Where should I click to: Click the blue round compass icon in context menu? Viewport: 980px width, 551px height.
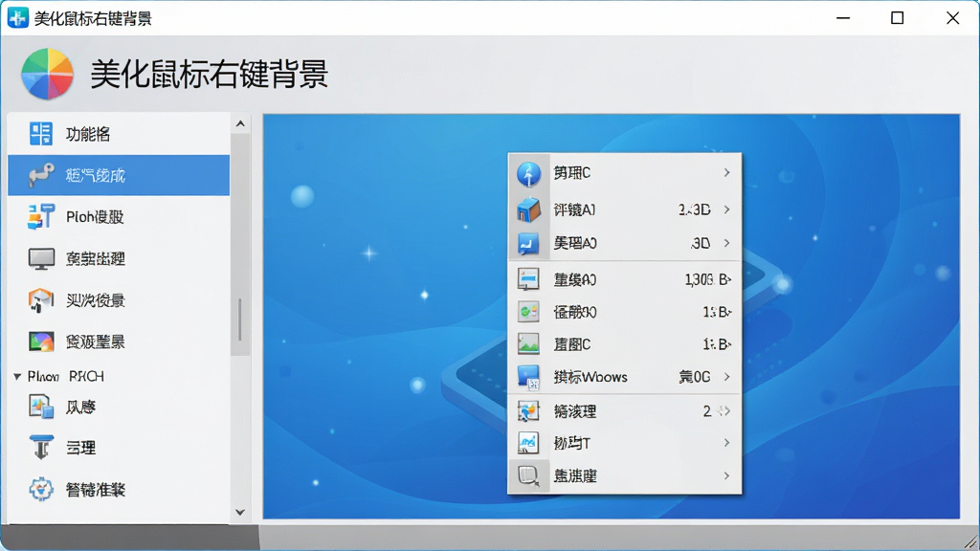528,173
